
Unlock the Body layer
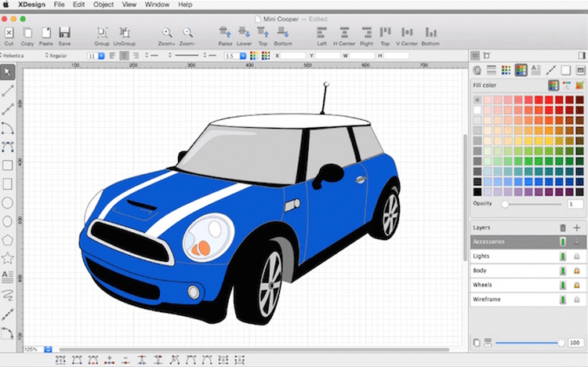pyautogui.click(x=577, y=271)
